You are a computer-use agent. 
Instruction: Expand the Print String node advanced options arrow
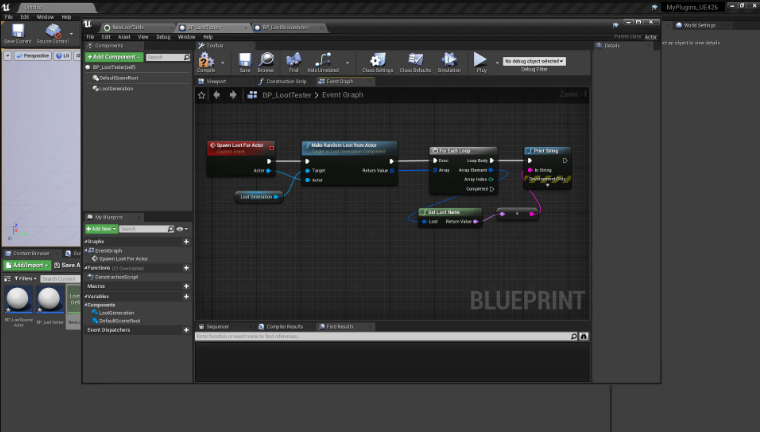pyautogui.click(x=548, y=185)
